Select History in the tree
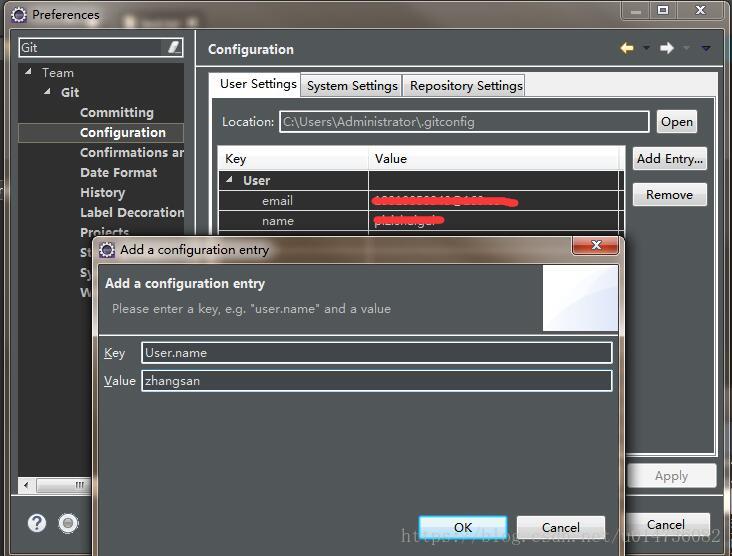Viewport: 732px width, 556px height. tap(103, 192)
